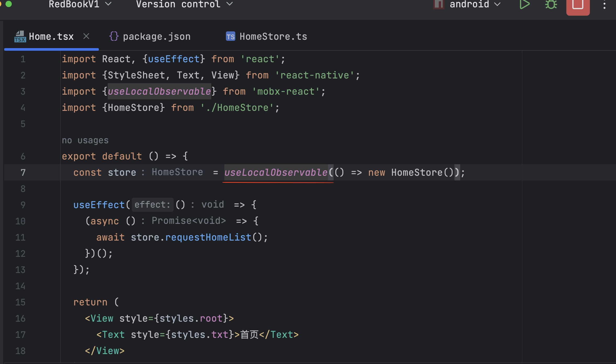
Task: Click the TS icon on HomeStore.ts tab
Action: point(230,36)
